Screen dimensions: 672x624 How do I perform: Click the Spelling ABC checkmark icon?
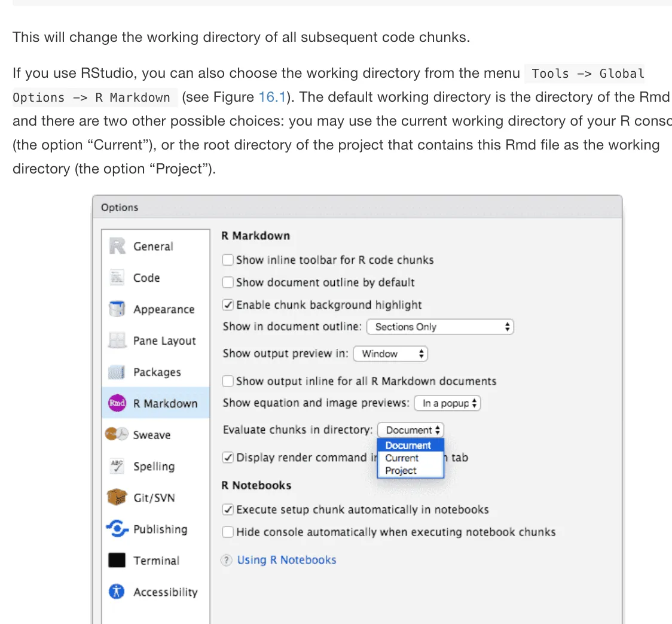point(117,465)
